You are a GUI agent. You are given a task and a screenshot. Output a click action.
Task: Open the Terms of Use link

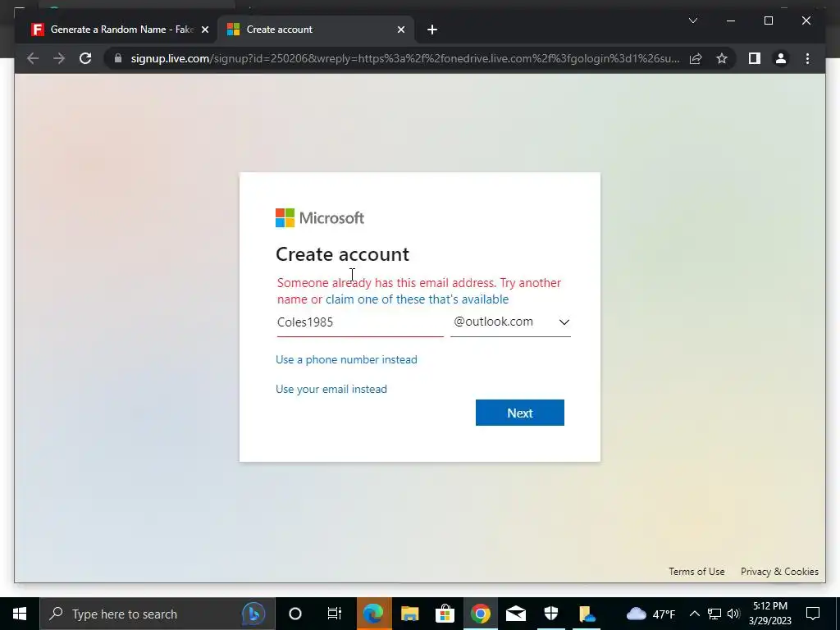tap(696, 572)
